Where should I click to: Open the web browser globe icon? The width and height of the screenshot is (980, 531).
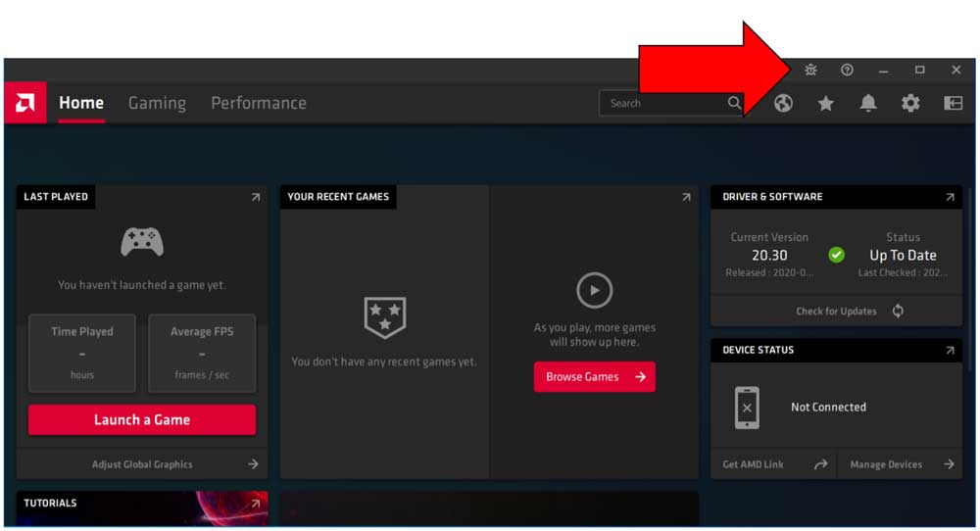pyautogui.click(x=783, y=103)
